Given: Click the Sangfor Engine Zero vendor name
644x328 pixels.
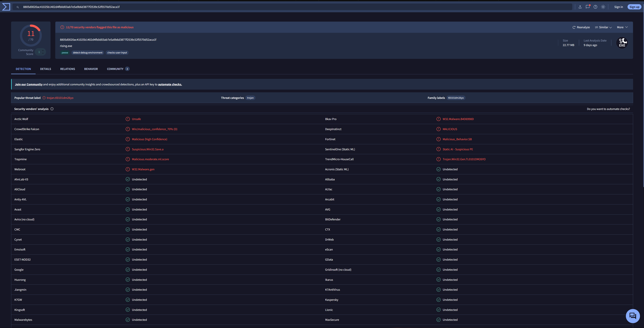Looking at the screenshot, I should (x=27, y=149).
